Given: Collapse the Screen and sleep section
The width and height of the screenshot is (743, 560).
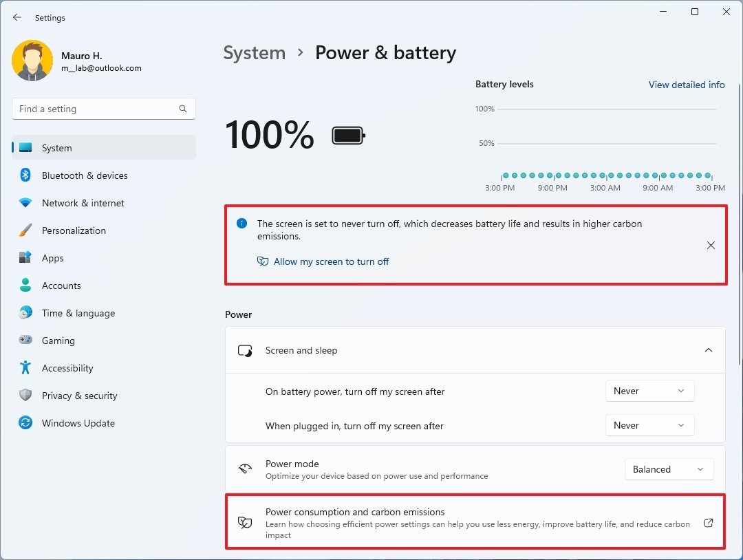Looking at the screenshot, I should click(708, 350).
